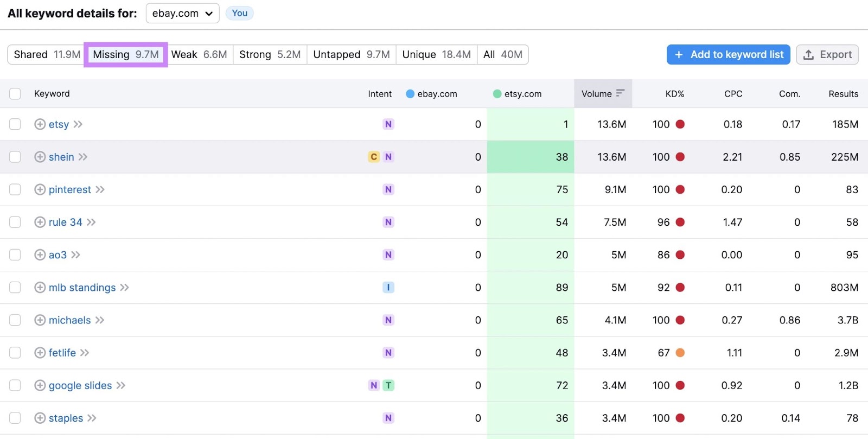Check the box for the rule 34 row

[x=15, y=222]
